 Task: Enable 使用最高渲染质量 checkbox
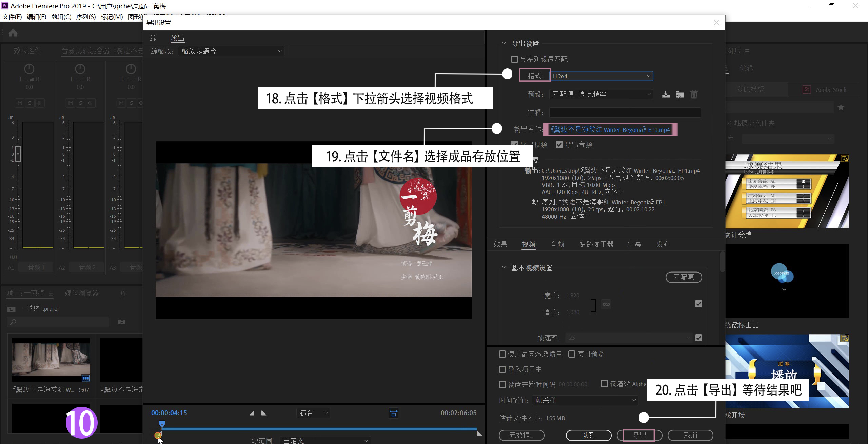click(502, 354)
